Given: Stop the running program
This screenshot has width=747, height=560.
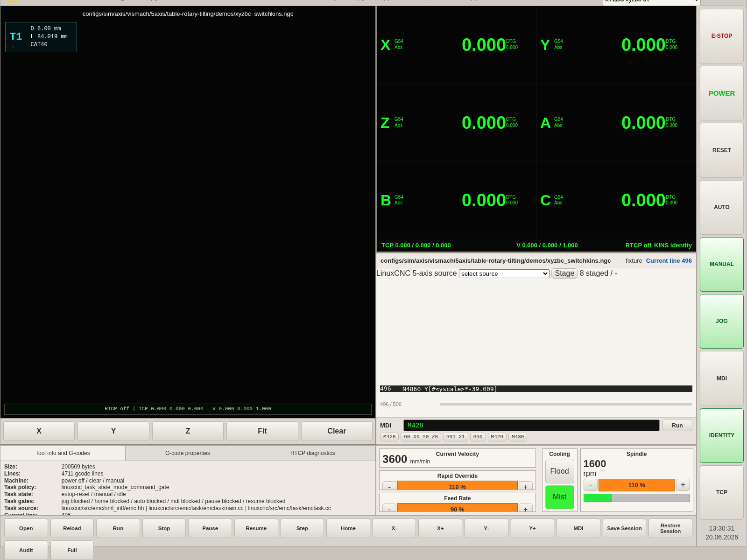Looking at the screenshot, I should pos(164,528).
